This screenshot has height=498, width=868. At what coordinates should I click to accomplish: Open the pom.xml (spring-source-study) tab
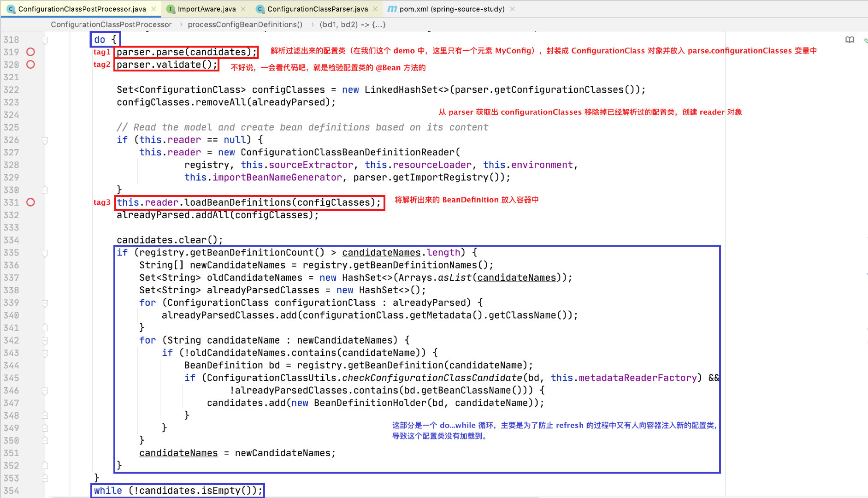(452, 9)
